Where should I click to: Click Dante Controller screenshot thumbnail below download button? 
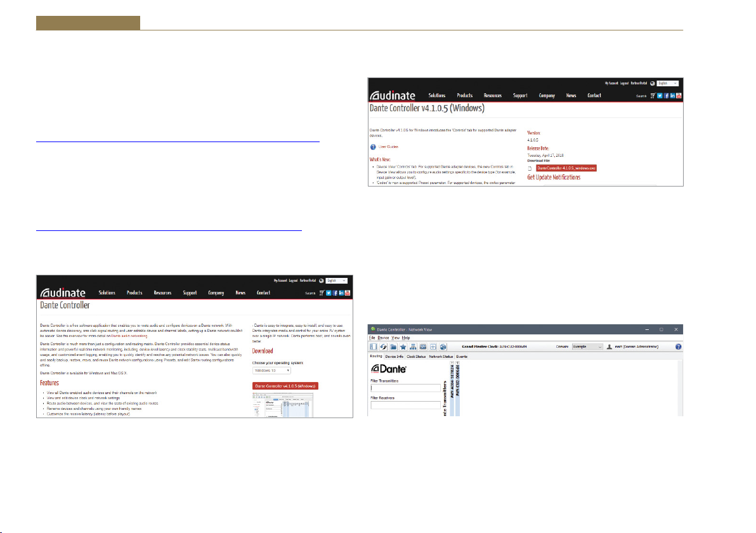(282, 405)
